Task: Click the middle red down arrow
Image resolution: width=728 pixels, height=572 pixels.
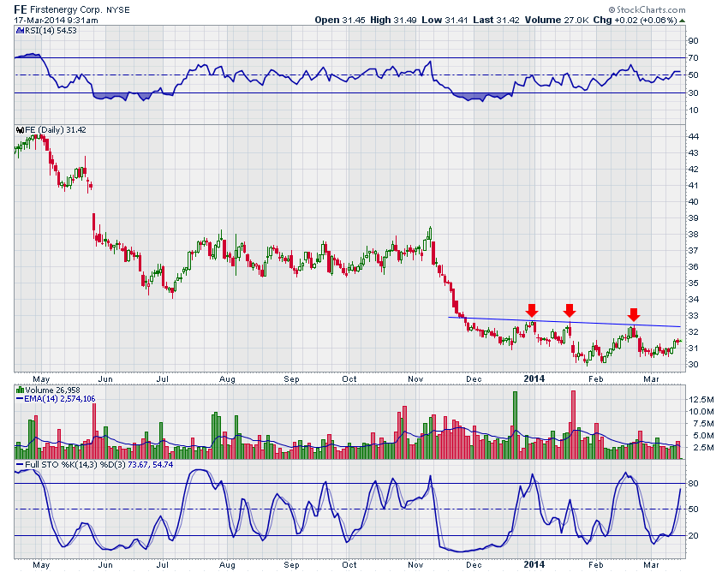Action: click(569, 310)
